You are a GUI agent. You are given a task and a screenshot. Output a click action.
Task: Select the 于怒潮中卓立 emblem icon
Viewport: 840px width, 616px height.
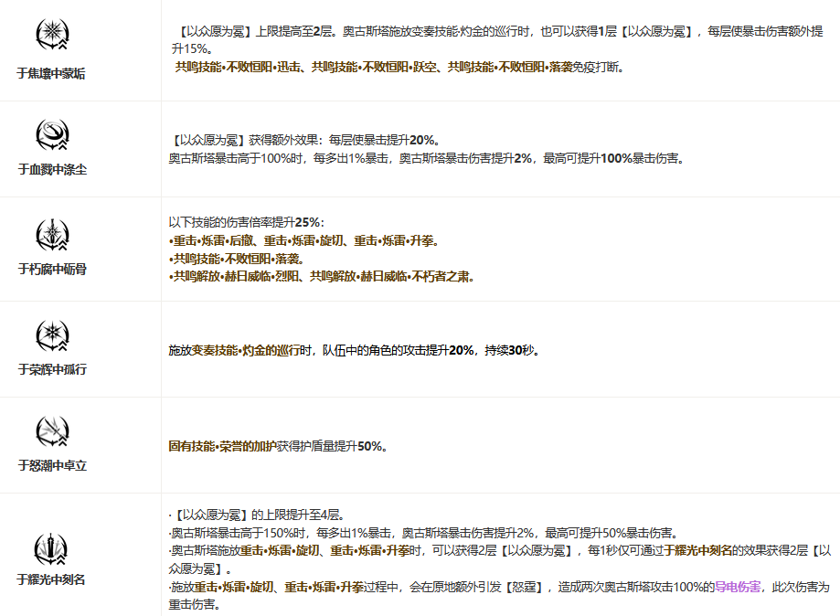[x=51, y=430]
